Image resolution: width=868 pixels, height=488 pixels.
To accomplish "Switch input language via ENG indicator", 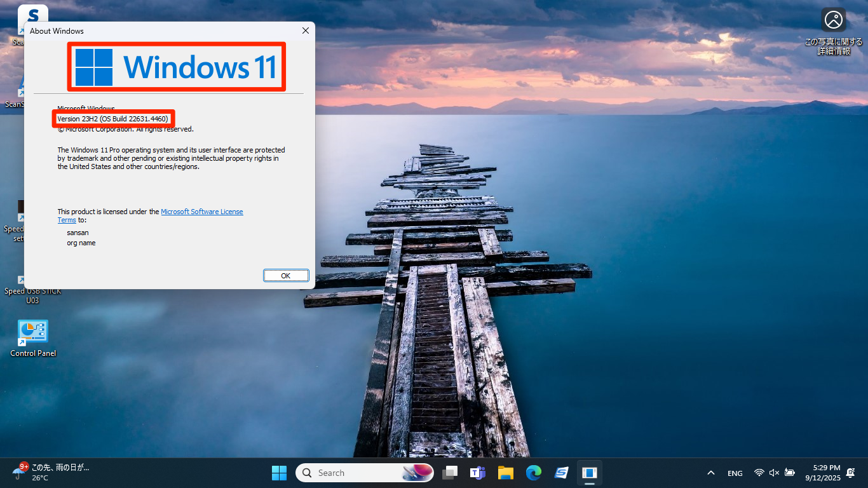I will point(735,473).
